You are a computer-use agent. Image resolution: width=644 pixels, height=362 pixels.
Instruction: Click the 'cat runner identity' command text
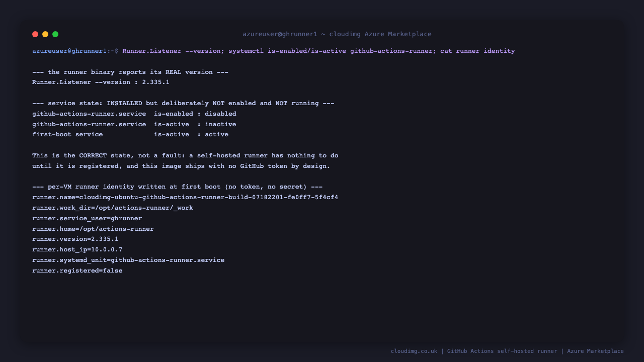click(477, 51)
